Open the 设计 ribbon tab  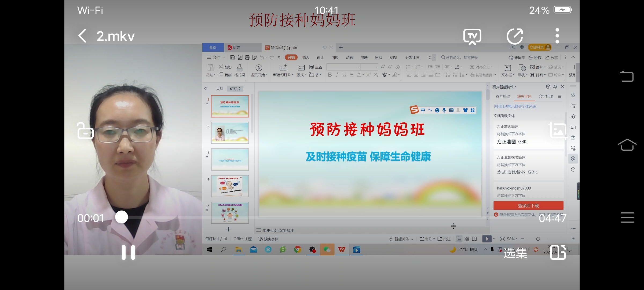320,57
